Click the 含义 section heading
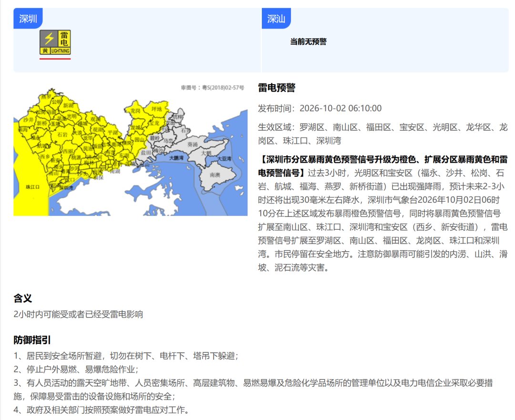This screenshot has height=420, width=515. [23, 298]
